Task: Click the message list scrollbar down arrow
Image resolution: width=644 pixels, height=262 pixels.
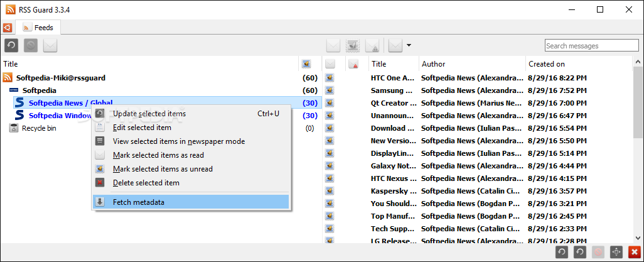Action: coord(638,237)
